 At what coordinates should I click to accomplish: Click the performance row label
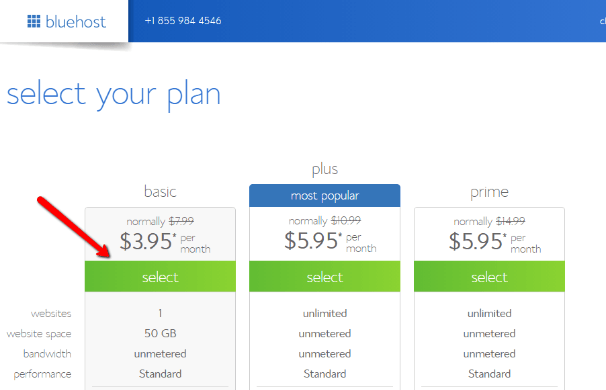[43, 374]
